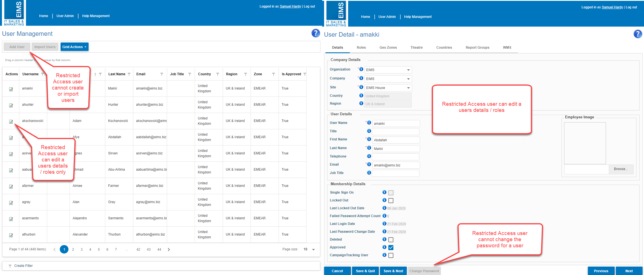Filter the Country column
The image size is (644, 275).
coord(218,74)
